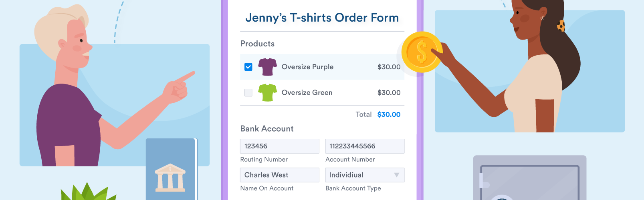This screenshot has width=644, height=200.
Task: Click the Routing Number input field
Action: point(279,146)
